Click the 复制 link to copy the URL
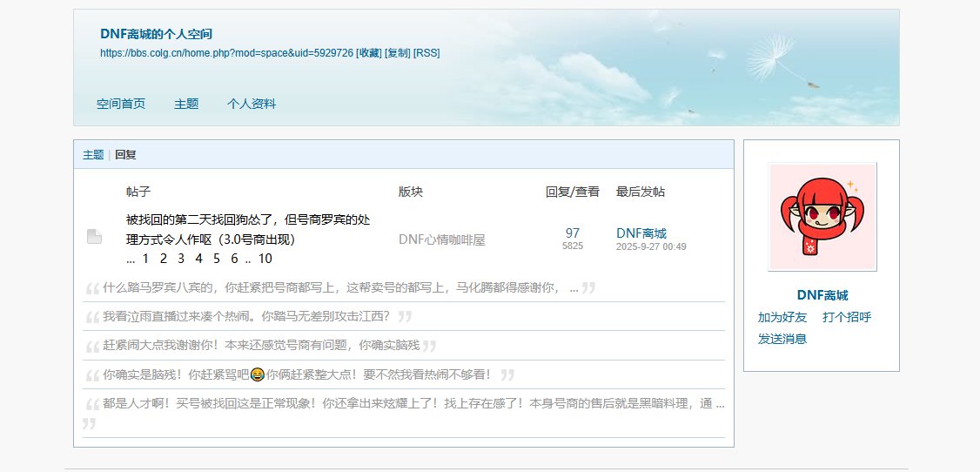 [x=398, y=53]
